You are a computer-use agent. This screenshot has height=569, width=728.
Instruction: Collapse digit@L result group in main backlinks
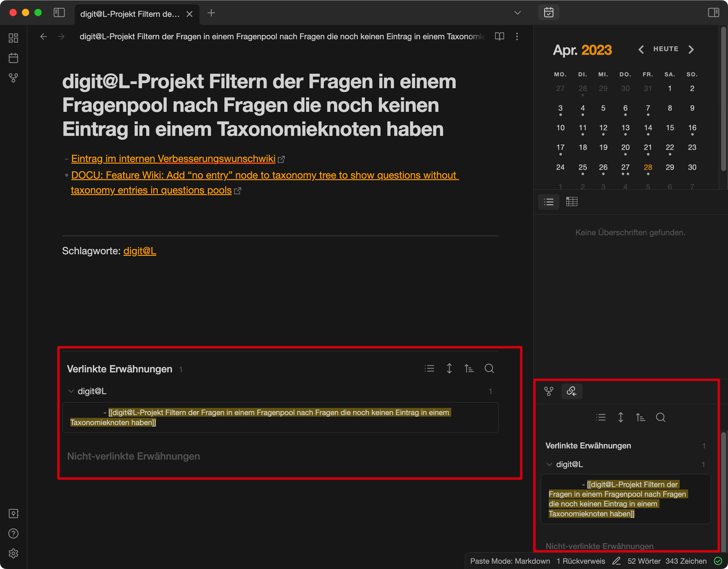[x=71, y=391]
